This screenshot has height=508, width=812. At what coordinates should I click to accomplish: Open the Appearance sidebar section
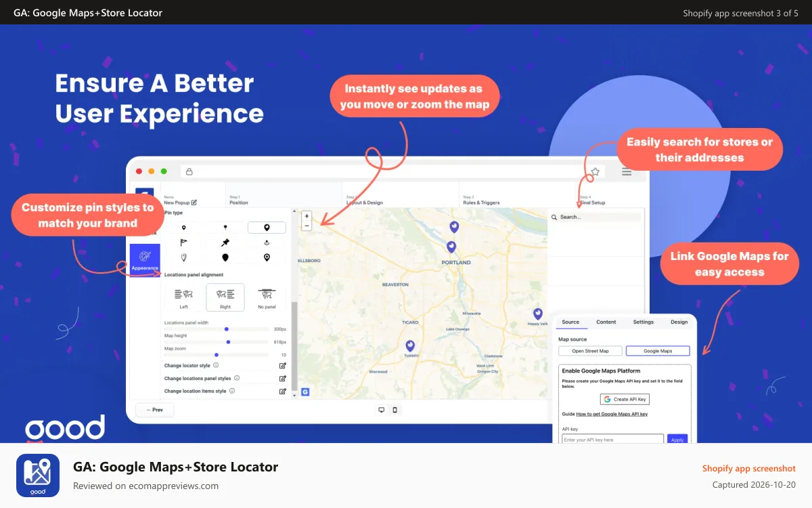click(x=145, y=261)
